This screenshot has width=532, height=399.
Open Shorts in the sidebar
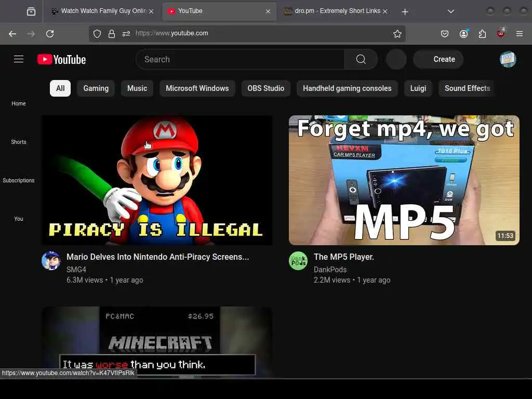tap(19, 142)
